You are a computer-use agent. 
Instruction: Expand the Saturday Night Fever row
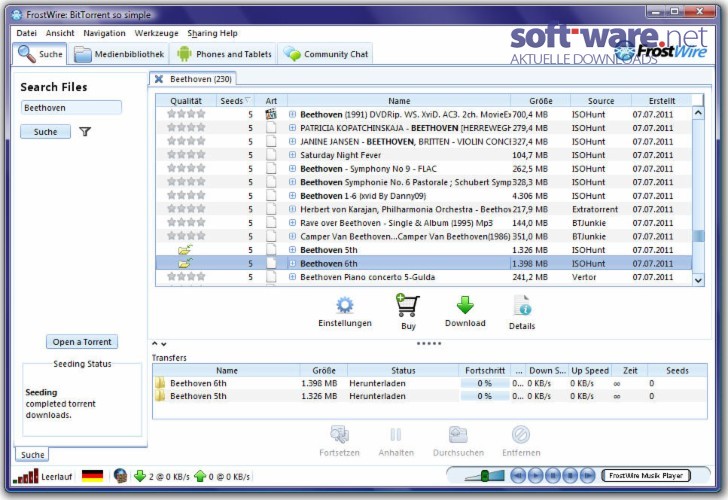[x=292, y=155]
